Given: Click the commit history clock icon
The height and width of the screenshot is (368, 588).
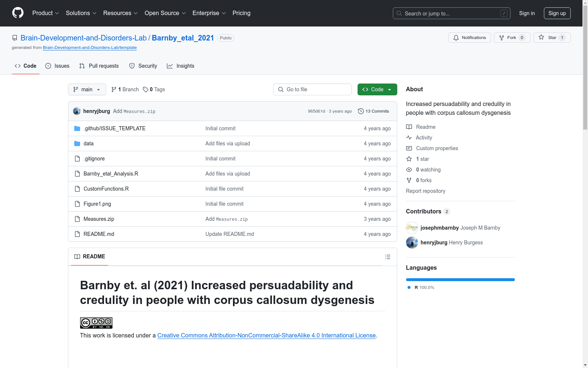Looking at the screenshot, I should (361, 111).
